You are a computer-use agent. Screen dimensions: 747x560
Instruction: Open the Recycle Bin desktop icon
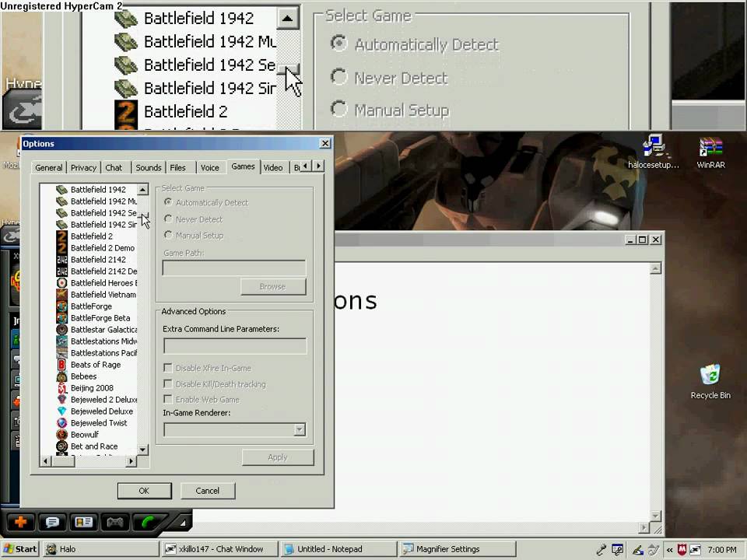tap(710, 382)
